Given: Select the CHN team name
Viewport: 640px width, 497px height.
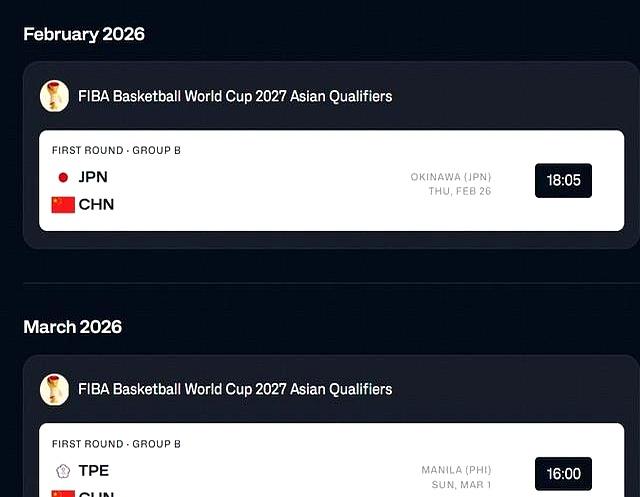Looking at the screenshot, I should point(96,204).
